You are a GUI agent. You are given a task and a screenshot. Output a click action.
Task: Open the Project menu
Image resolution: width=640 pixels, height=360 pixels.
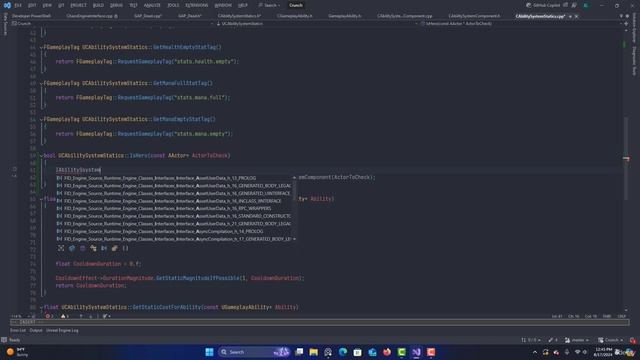[x=78, y=5]
